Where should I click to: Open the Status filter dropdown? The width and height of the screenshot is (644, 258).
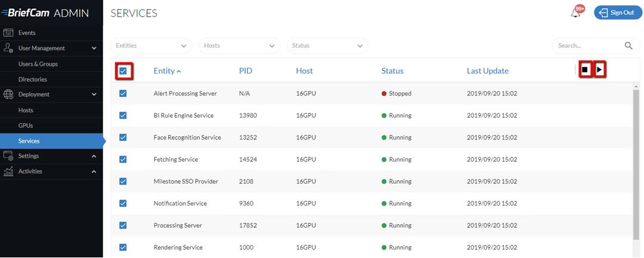[327, 46]
